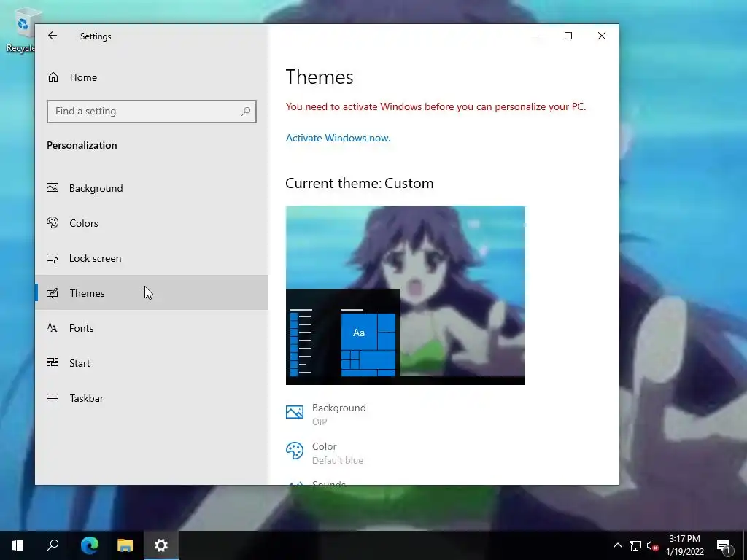The width and height of the screenshot is (747, 560).
Task: Open the muted volume tray icon
Action: coord(653,545)
